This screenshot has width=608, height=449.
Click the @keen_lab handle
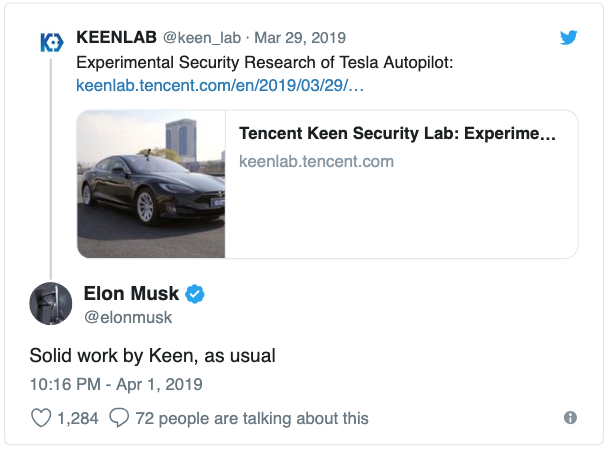pyautogui.click(x=198, y=38)
